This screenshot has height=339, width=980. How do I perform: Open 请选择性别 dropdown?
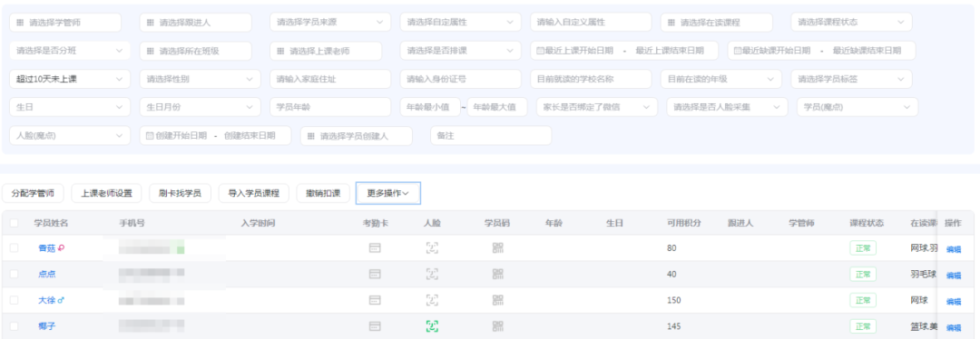point(200,79)
